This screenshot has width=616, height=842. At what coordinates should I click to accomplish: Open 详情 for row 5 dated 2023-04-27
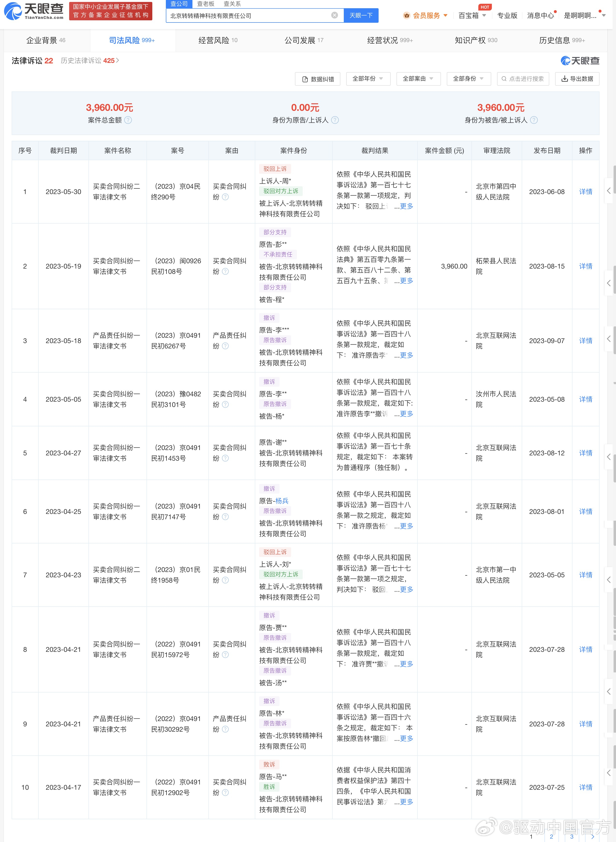pos(586,453)
